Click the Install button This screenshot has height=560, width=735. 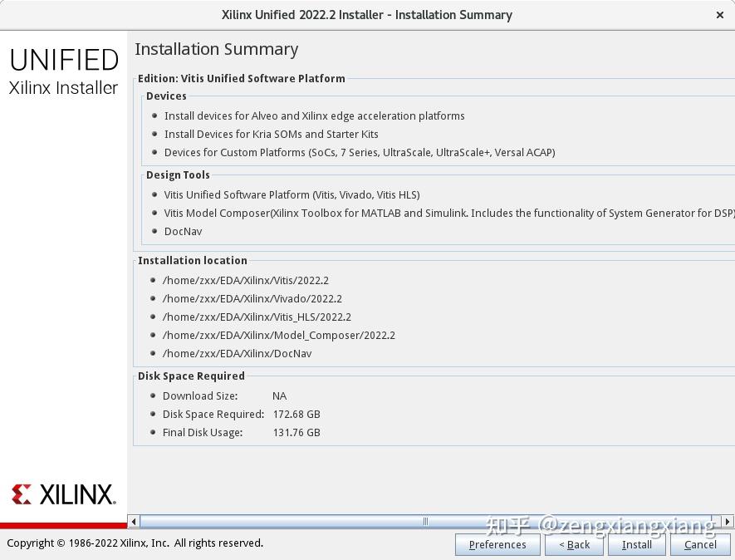point(636,544)
